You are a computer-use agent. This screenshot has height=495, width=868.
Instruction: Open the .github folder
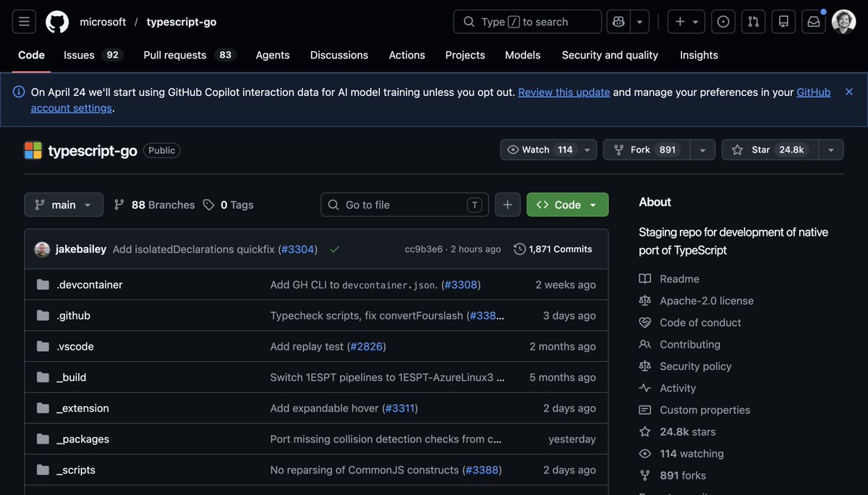tap(73, 316)
